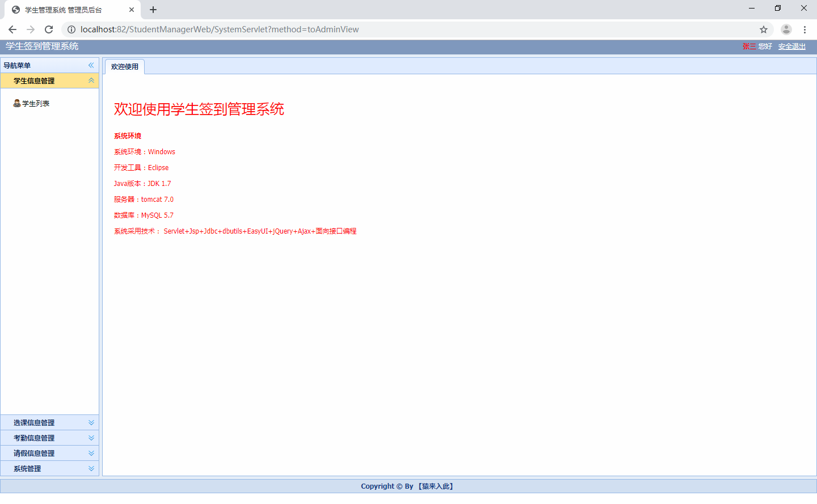Expand the 系统管理 arrow
The height and width of the screenshot is (504, 817).
tap(91, 468)
